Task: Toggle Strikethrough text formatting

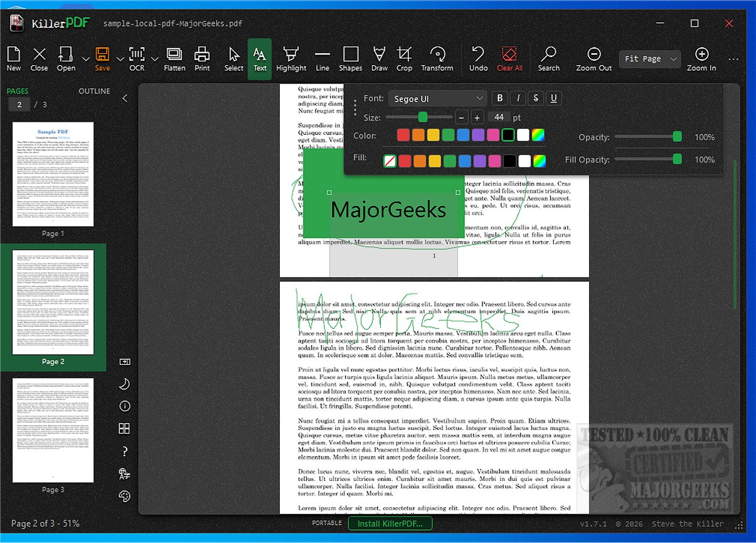Action: (535, 98)
